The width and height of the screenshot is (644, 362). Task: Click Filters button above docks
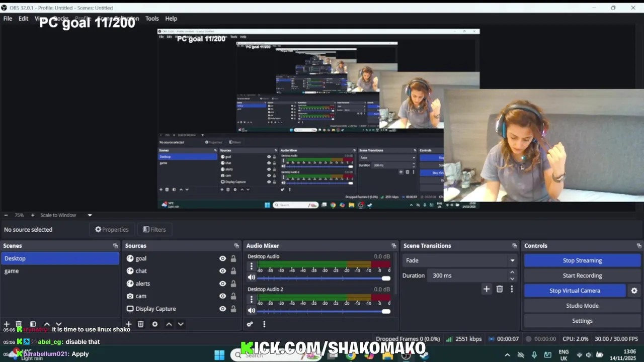point(154,230)
